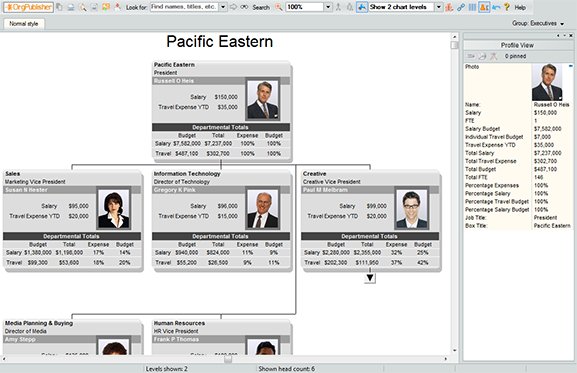Click Russell O Heis's photo in the chart
Image resolution: width=577 pixels, height=373 pixels.
(x=263, y=99)
